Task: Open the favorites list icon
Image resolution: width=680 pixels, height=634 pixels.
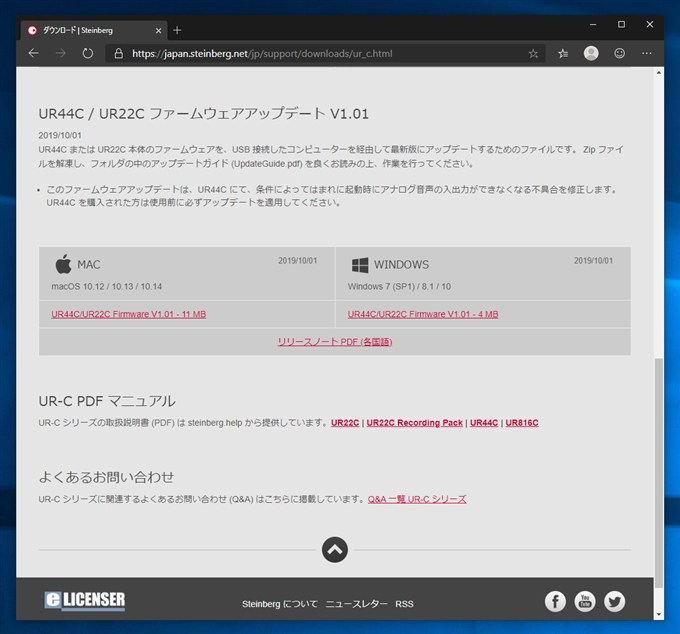Action: pos(563,53)
